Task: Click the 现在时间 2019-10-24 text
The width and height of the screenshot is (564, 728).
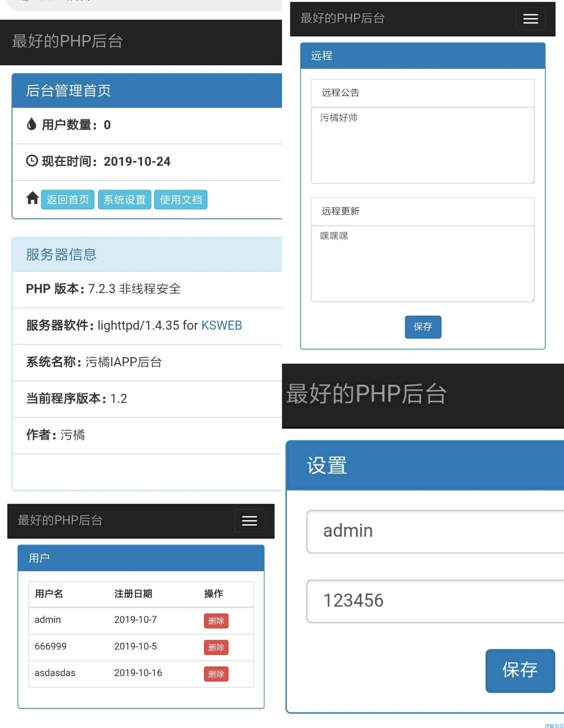Action: click(x=106, y=162)
